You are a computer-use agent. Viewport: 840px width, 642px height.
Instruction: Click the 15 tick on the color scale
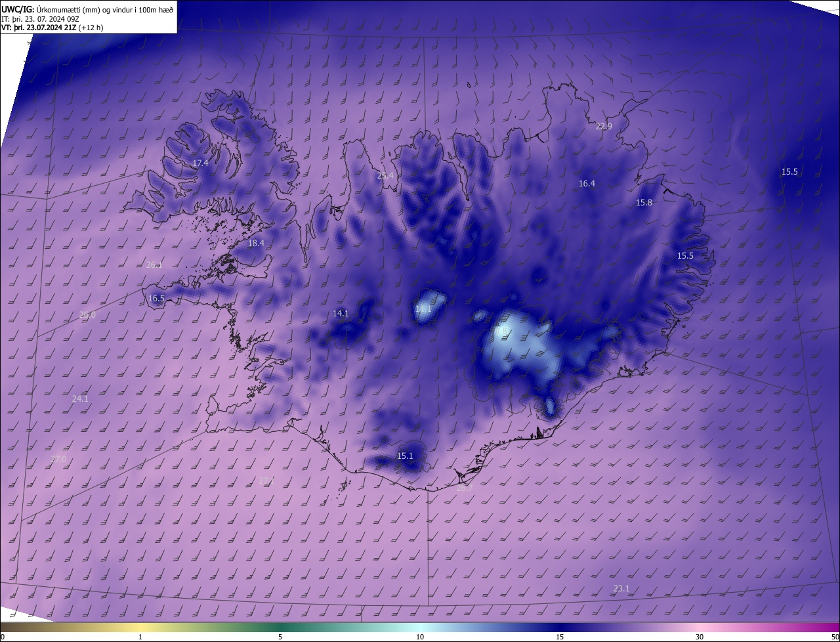pyautogui.click(x=560, y=637)
